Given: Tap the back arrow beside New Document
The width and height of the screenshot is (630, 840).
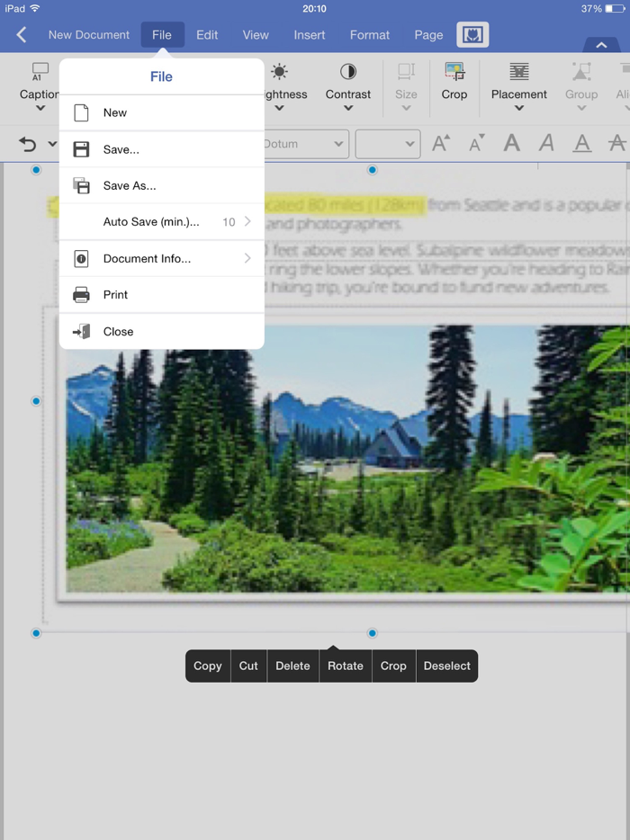Looking at the screenshot, I should (x=22, y=35).
